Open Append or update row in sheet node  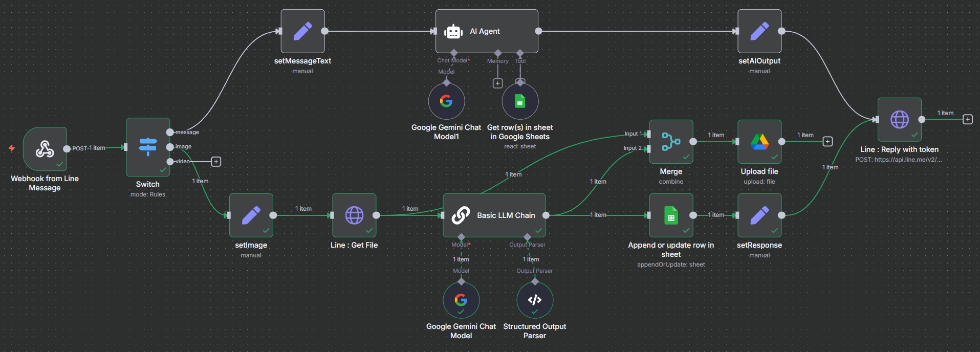point(671,215)
